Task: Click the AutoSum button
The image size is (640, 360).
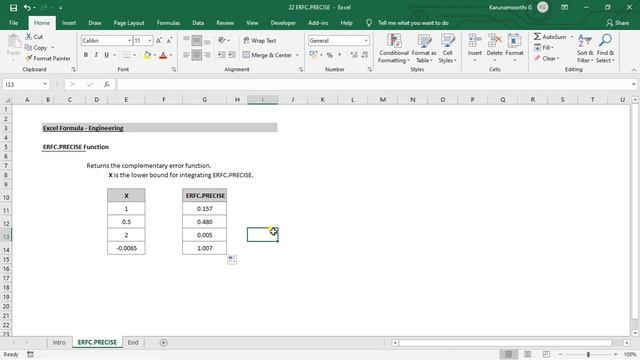Action: pos(550,37)
